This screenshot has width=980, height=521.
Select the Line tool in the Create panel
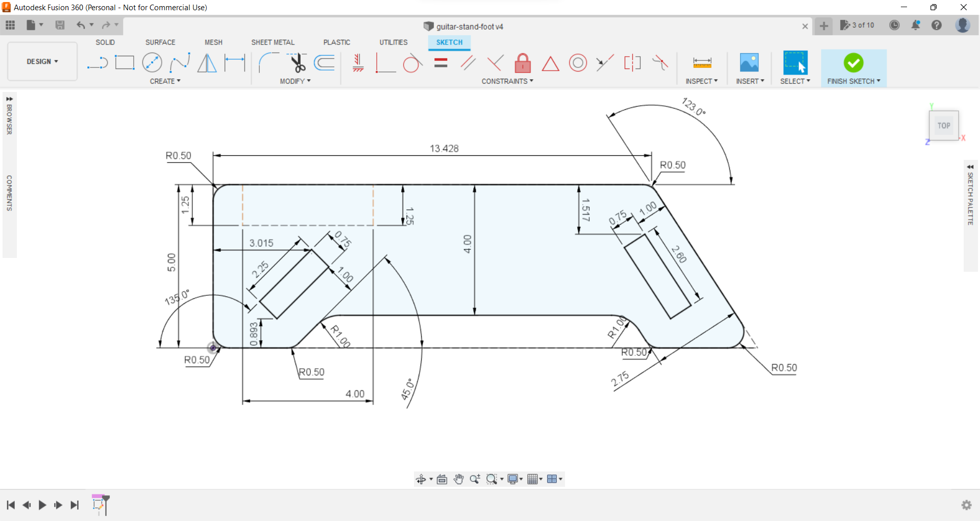97,62
